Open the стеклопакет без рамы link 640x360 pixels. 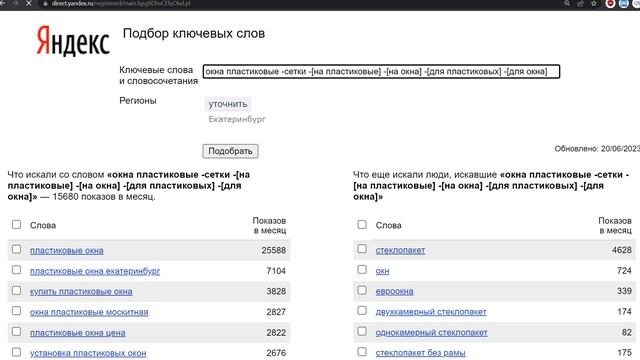coord(420,353)
